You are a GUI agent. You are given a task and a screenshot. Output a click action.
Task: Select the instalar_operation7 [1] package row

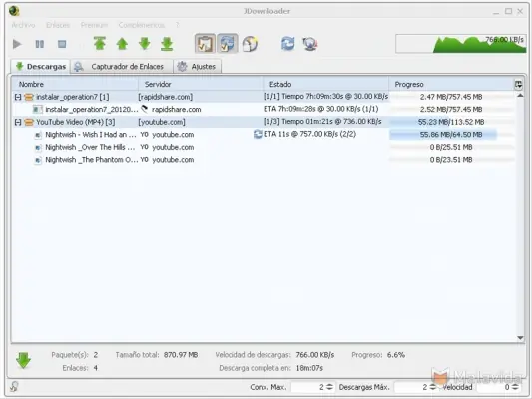[264, 97]
